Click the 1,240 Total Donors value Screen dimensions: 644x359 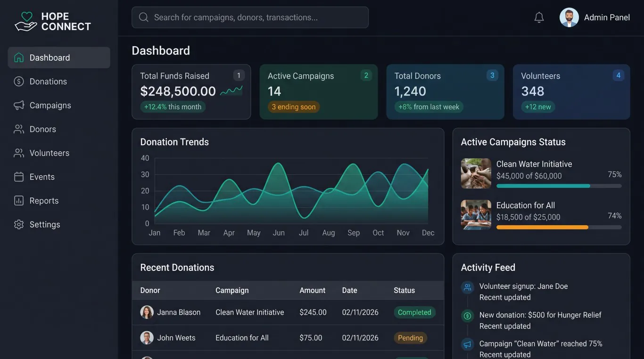click(410, 91)
